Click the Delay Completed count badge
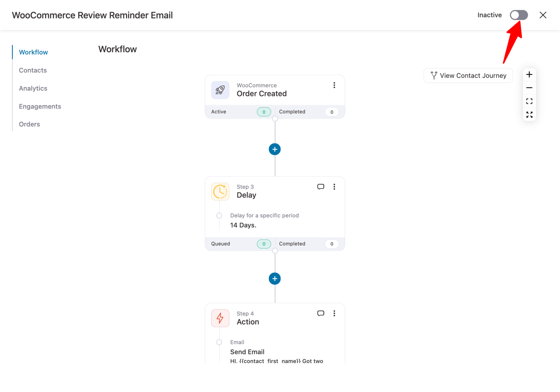Viewport: 560px width, 392px height. (332, 244)
